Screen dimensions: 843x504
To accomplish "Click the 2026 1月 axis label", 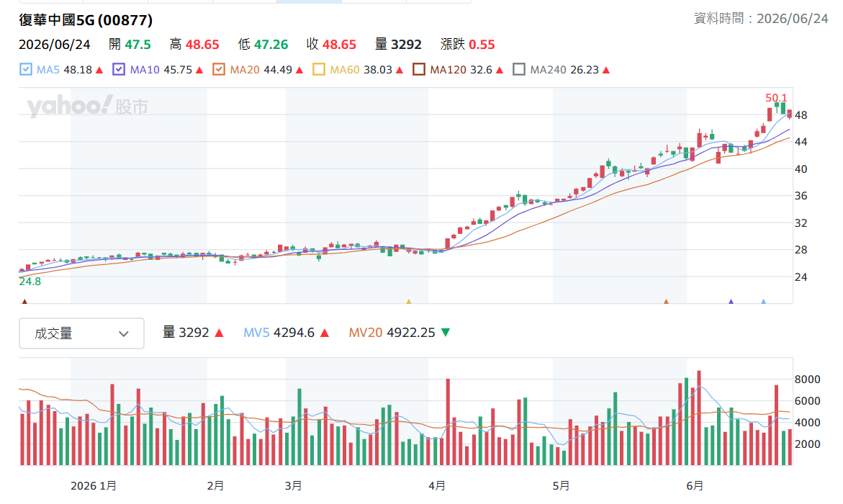I will pyautogui.click(x=94, y=486).
